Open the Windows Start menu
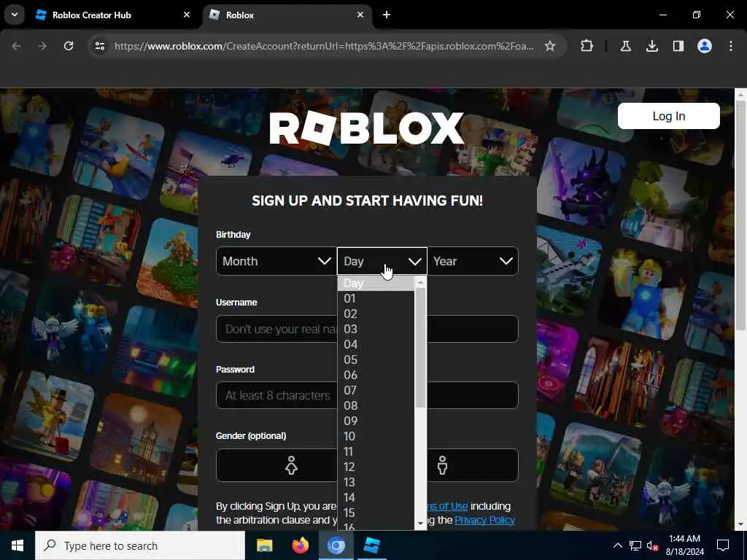The image size is (747, 560). pos(18,545)
